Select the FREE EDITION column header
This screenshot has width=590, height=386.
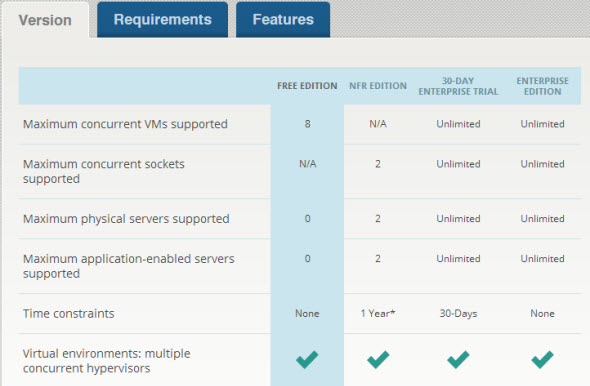coord(307,86)
